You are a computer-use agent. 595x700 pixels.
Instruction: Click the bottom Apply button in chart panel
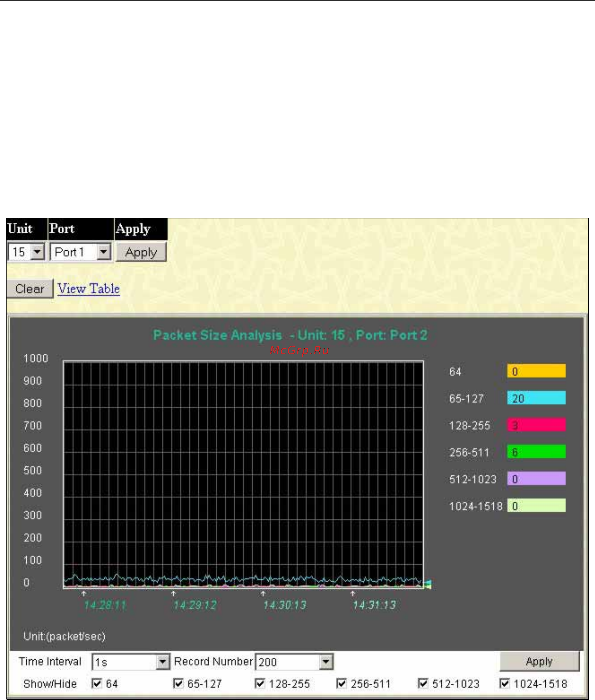(539, 661)
